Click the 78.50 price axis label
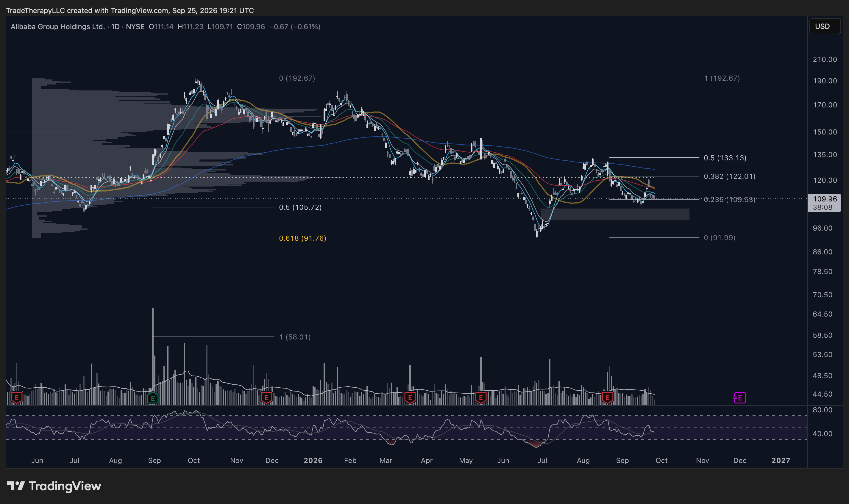 pos(823,271)
